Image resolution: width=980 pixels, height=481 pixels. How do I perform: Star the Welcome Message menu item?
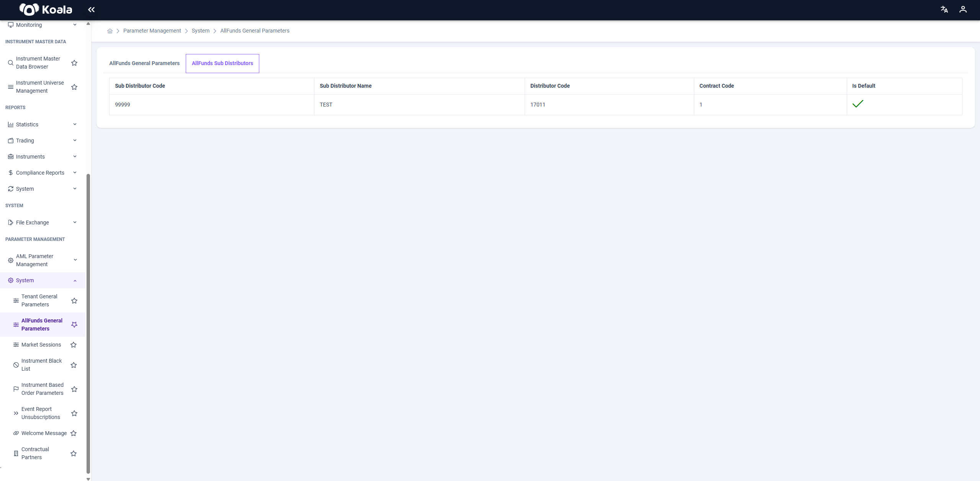(74, 433)
